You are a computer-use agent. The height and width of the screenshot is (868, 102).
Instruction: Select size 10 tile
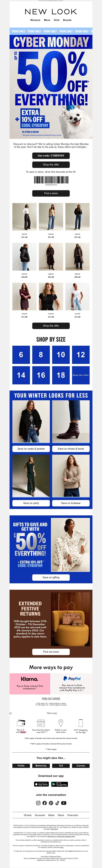click(61, 355)
